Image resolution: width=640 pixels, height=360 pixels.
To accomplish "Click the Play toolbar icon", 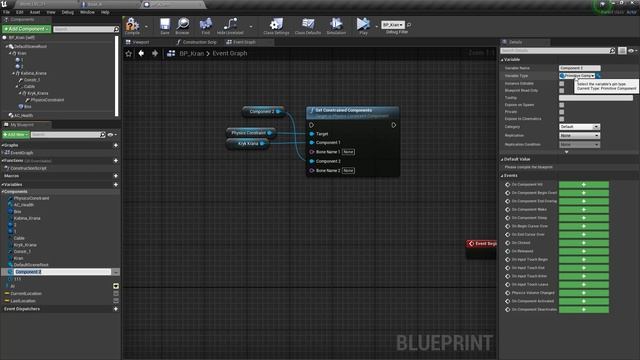I will 363,24.
